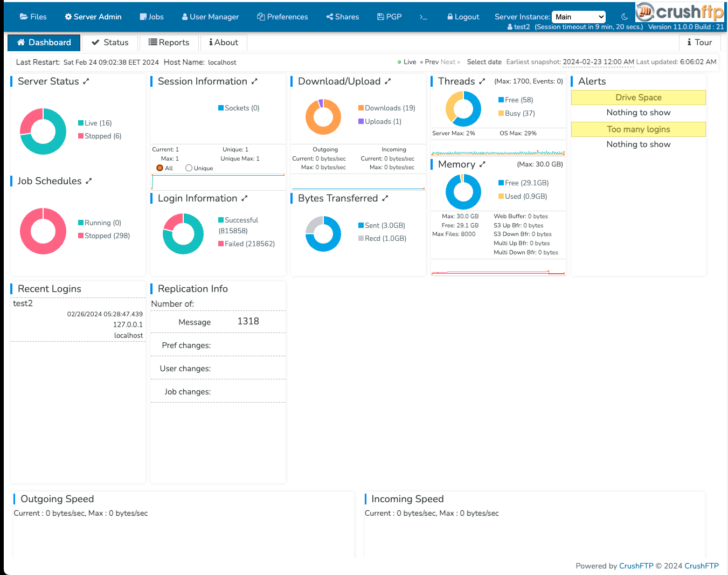This screenshot has width=728, height=575.
Task: Switch to the Dashboard tab
Action: (44, 43)
